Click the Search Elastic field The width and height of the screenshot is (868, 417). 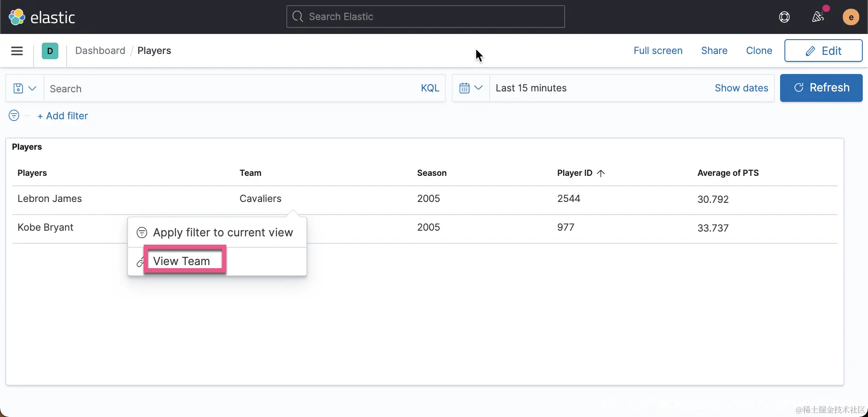tap(426, 17)
